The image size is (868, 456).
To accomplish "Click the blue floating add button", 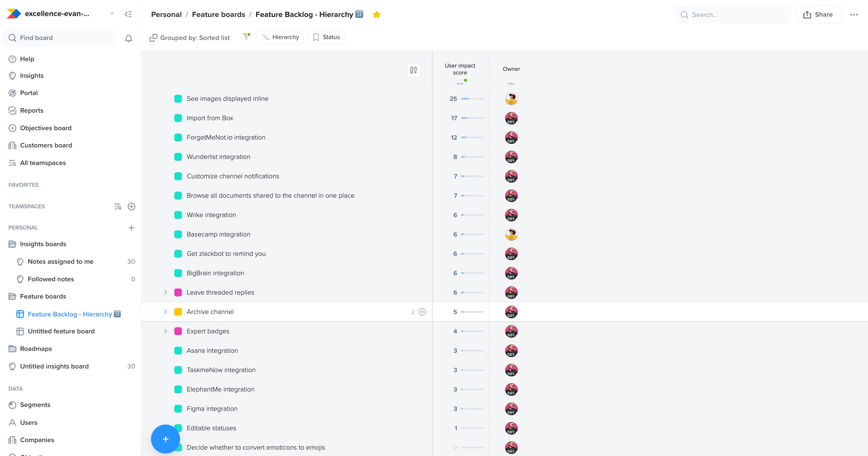I will click(166, 439).
